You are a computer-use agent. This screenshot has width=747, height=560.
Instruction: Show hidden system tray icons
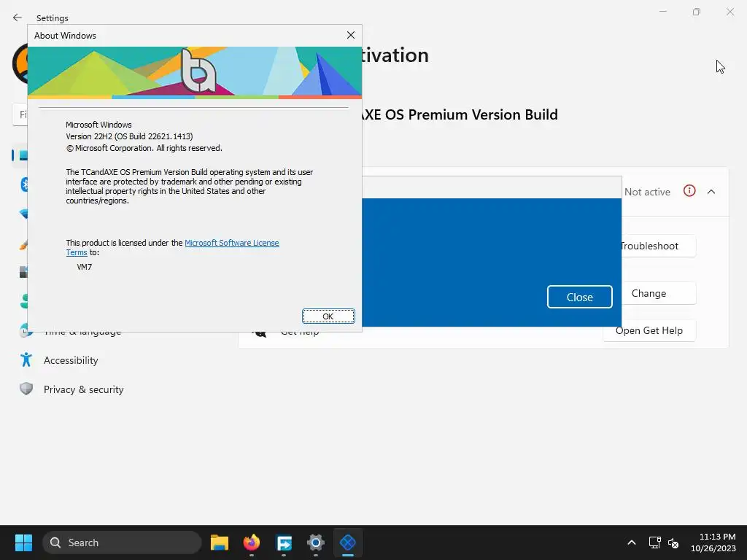tap(632, 542)
